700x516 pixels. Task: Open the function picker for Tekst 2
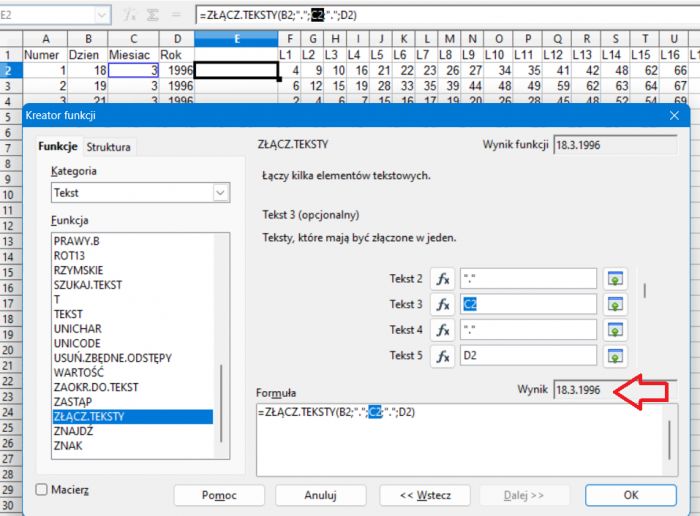pyautogui.click(x=442, y=279)
